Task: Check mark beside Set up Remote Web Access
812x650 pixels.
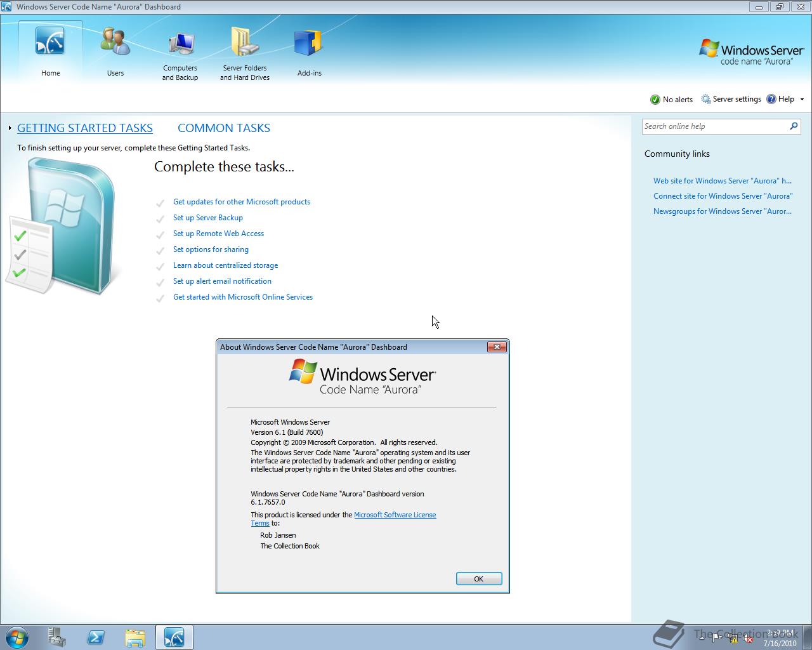Action: (x=160, y=235)
